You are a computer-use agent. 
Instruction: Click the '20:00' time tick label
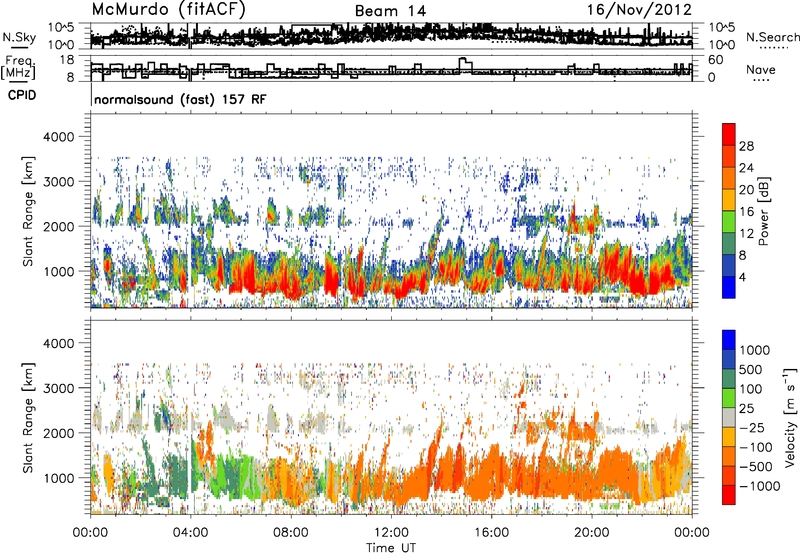[x=591, y=533]
